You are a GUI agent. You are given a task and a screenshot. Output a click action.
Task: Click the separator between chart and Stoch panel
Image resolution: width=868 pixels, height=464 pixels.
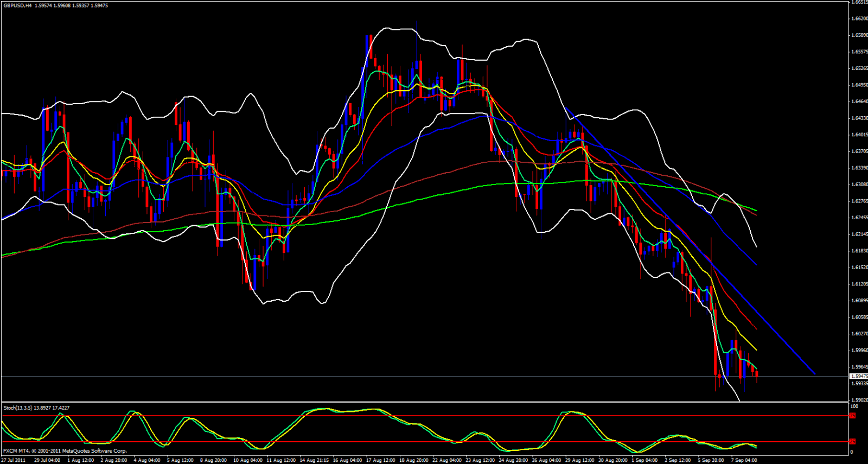point(423,402)
